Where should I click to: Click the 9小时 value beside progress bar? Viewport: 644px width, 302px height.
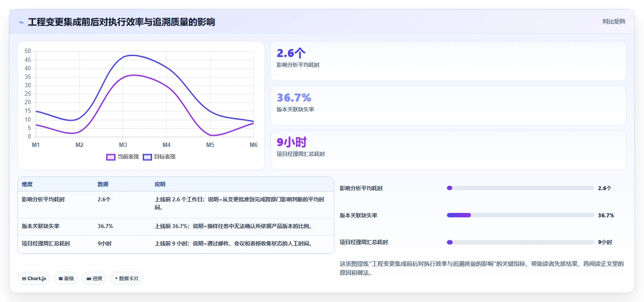[605, 242]
